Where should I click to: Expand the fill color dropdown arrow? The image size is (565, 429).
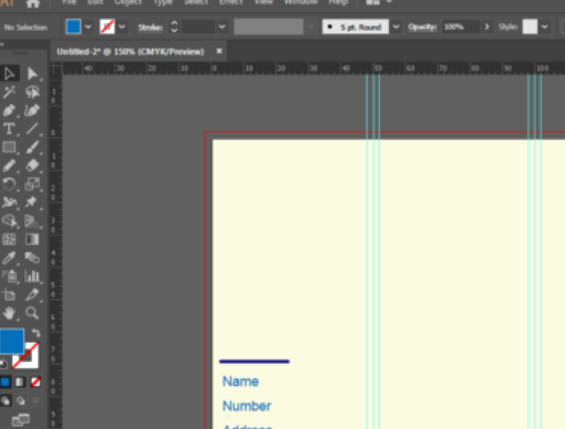(88, 27)
